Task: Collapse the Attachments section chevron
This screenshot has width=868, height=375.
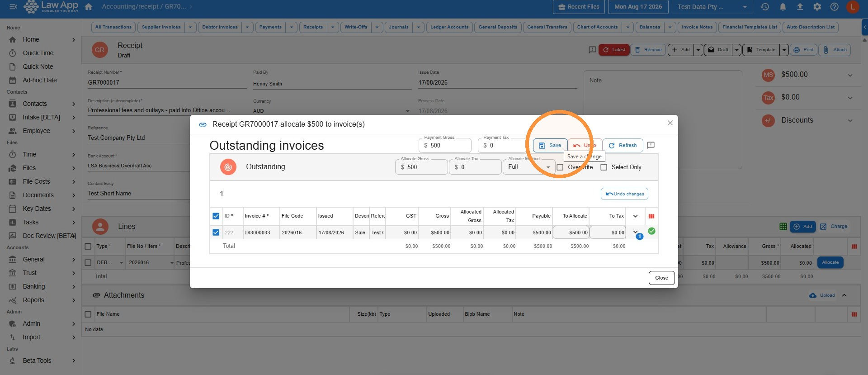Action: [844, 295]
